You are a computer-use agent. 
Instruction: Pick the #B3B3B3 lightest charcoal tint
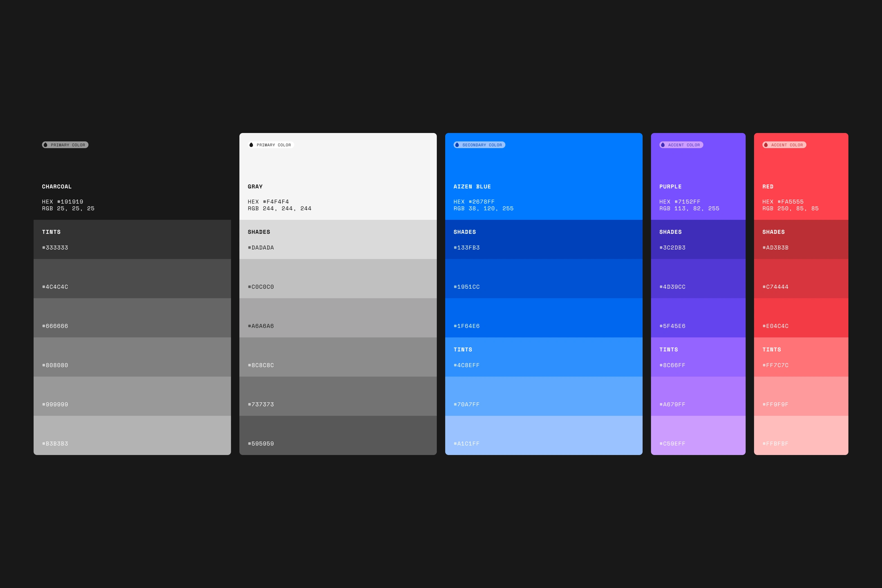point(132,435)
